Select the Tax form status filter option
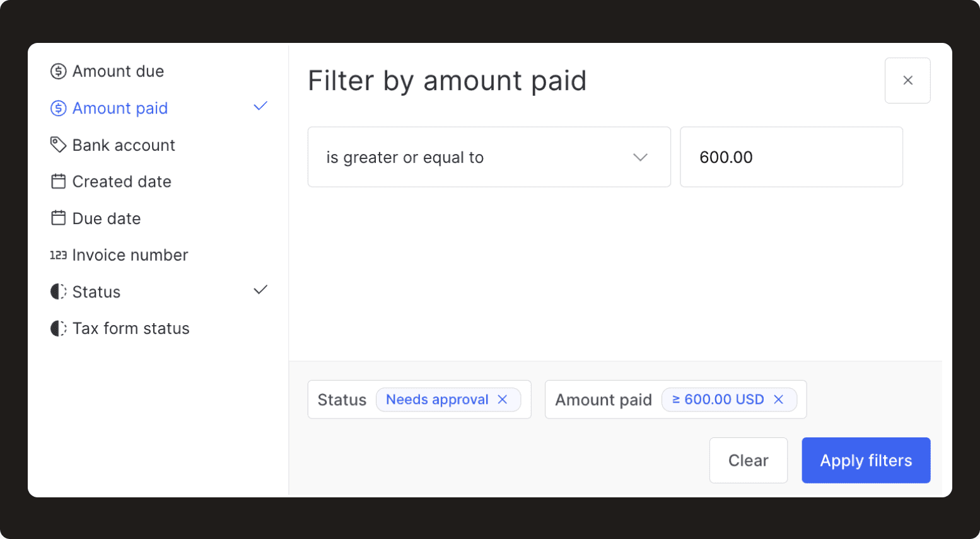Image resolution: width=980 pixels, height=539 pixels. pyautogui.click(x=131, y=328)
